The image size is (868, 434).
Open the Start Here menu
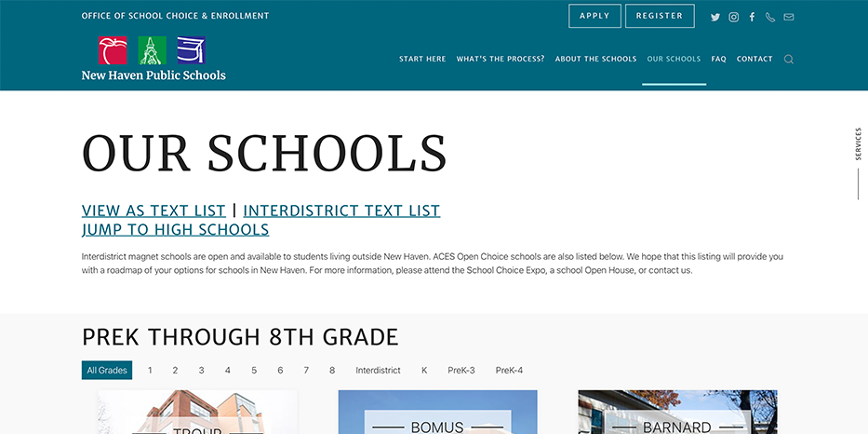[422, 60]
